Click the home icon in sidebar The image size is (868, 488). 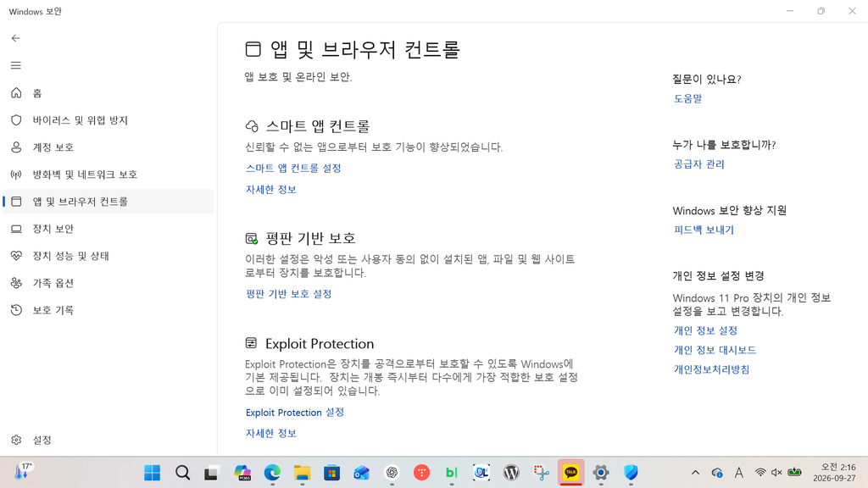(16, 93)
